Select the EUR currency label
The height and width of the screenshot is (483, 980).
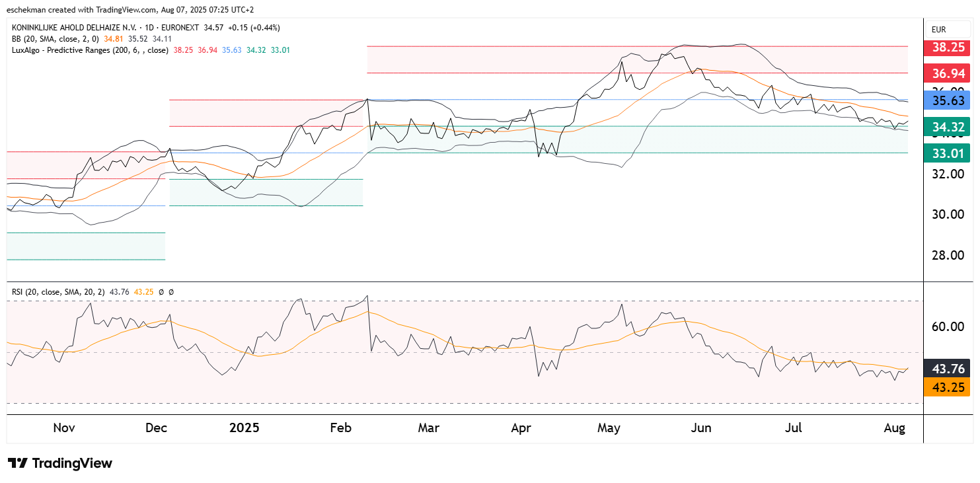point(938,30)
